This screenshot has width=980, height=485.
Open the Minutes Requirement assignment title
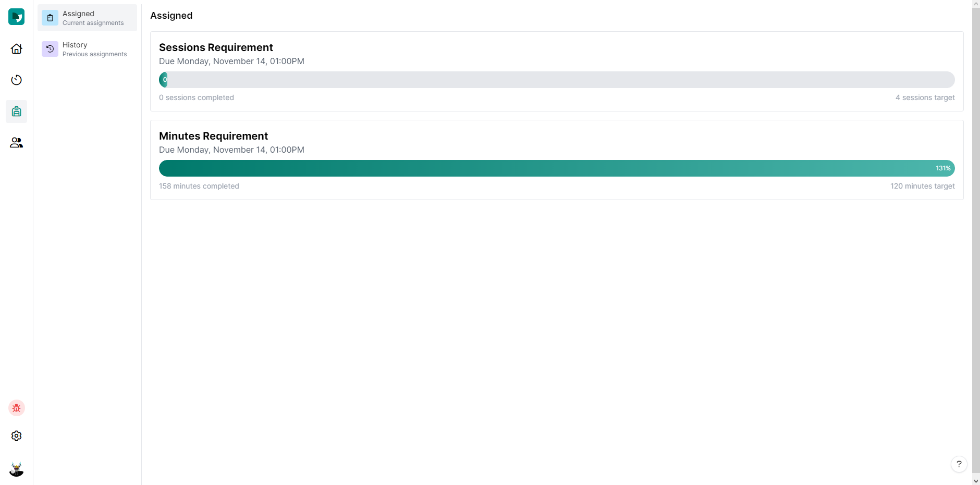[213, 136]
